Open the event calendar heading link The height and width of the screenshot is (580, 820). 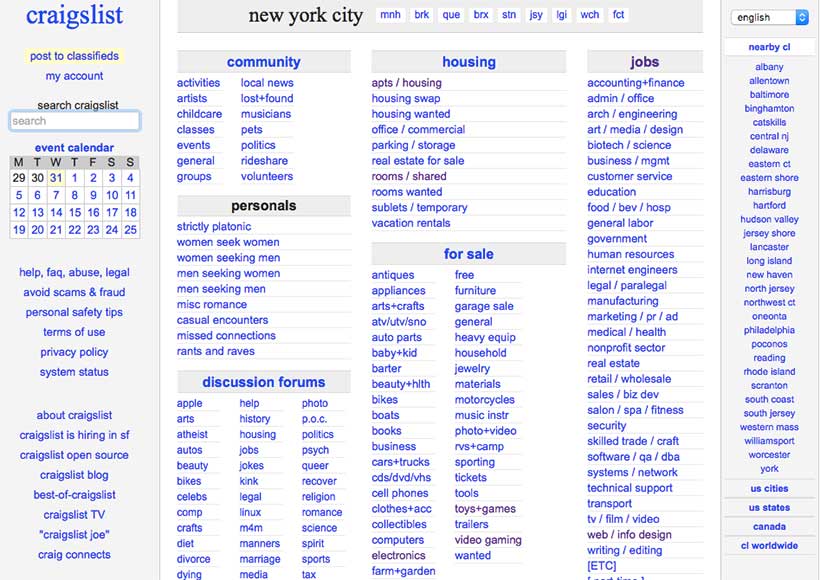(x=74, y=147)
